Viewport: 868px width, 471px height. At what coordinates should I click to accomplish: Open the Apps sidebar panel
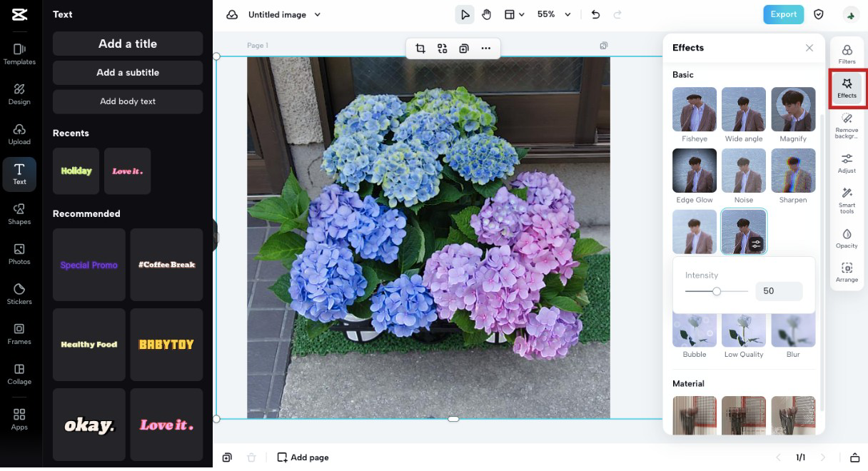coord(19,420)
